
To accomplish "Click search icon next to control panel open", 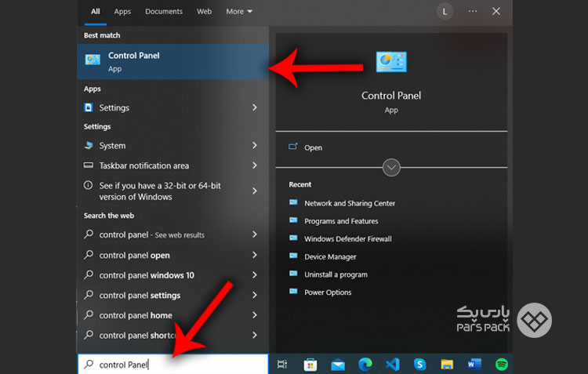I will [89, 255].
